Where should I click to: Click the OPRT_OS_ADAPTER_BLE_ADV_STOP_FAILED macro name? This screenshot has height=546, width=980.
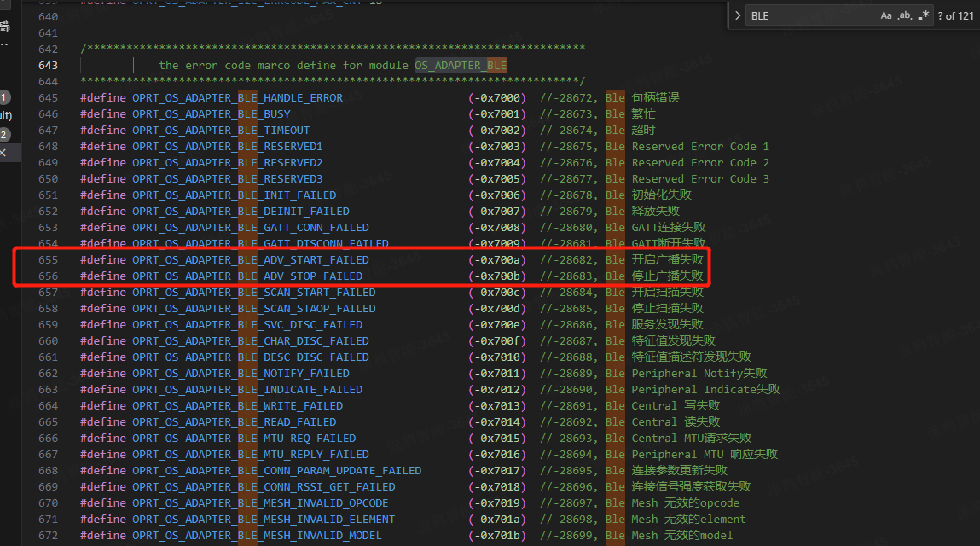click(x=246, y=276)
